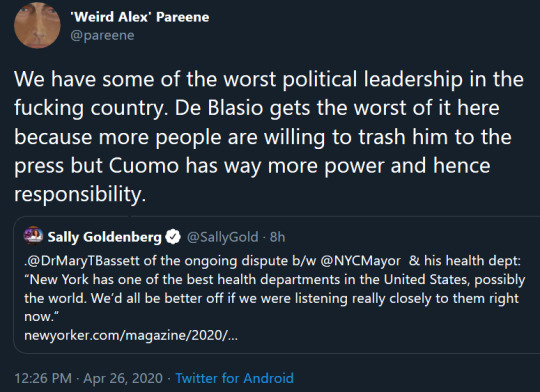This screenshot has height=392, width=540.
Task: Click the 8h timestamp on quoted tweet
Action: coord(277,237)
